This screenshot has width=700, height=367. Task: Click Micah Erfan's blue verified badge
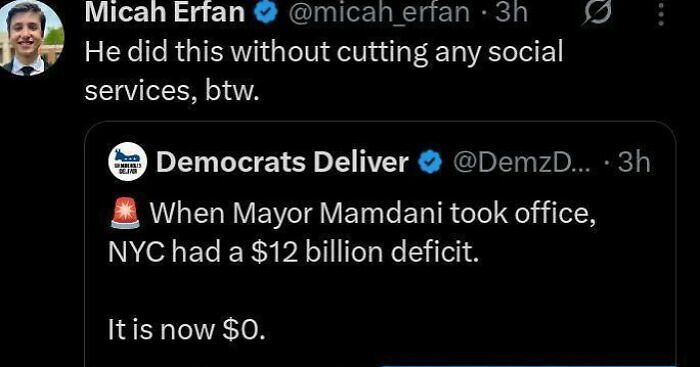click(x=266, y=13)
